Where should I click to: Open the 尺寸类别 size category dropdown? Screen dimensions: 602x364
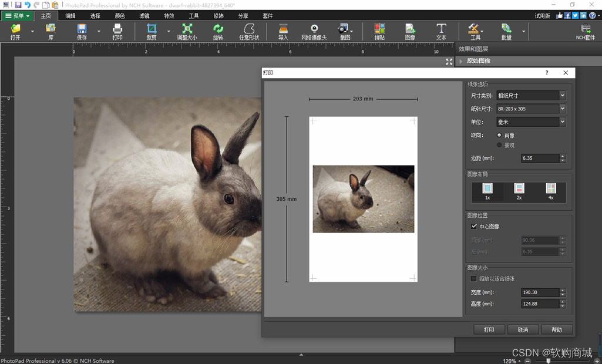point(531,95)
